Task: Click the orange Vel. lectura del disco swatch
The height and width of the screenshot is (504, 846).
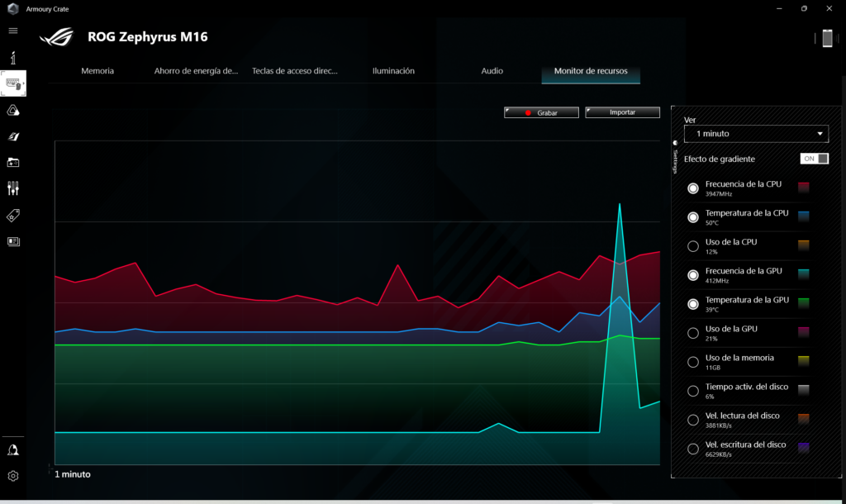Action: point(803,419)
